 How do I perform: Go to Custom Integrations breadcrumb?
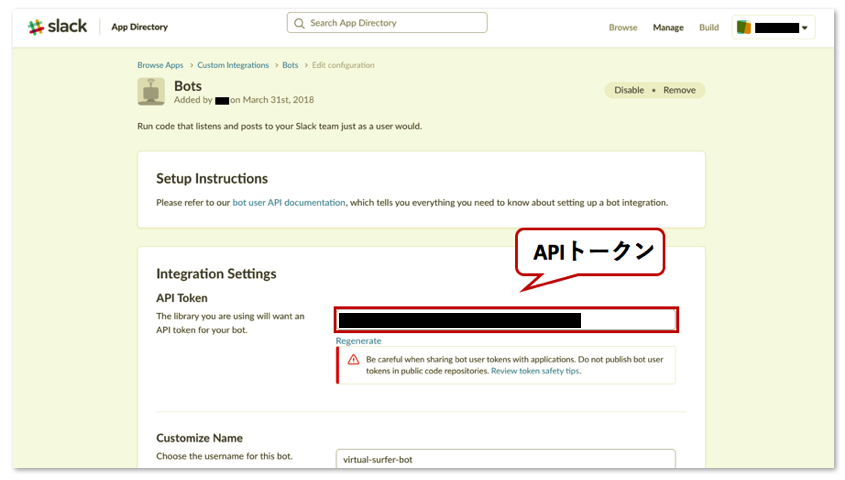pos(233,65)
